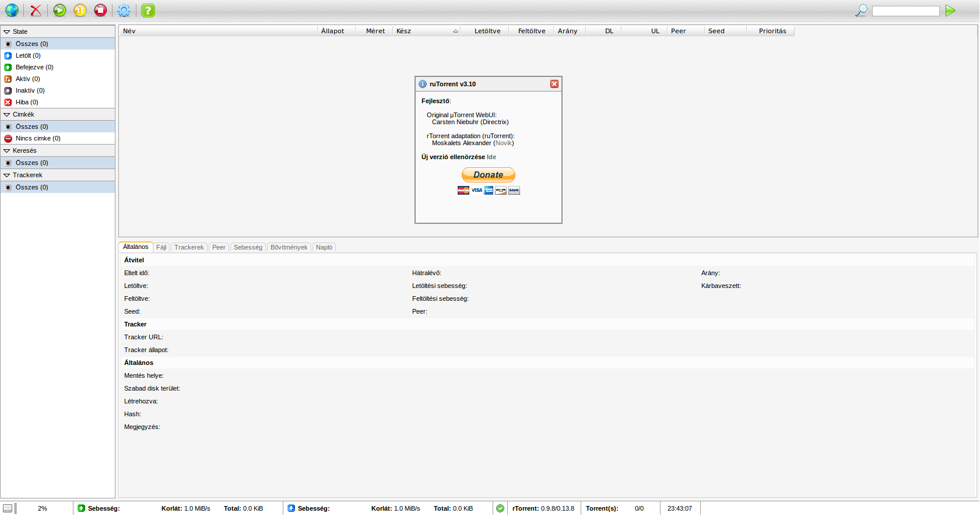980x520 pixels.
Task: Switch to the Sebesség tab
Action: [248, 247]
